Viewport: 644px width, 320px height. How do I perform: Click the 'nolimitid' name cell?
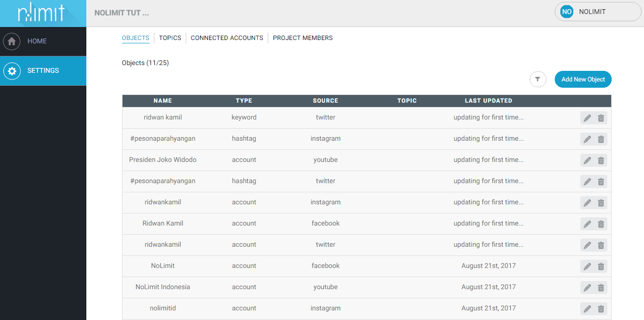pyautogui.click(x=163, y=308)
